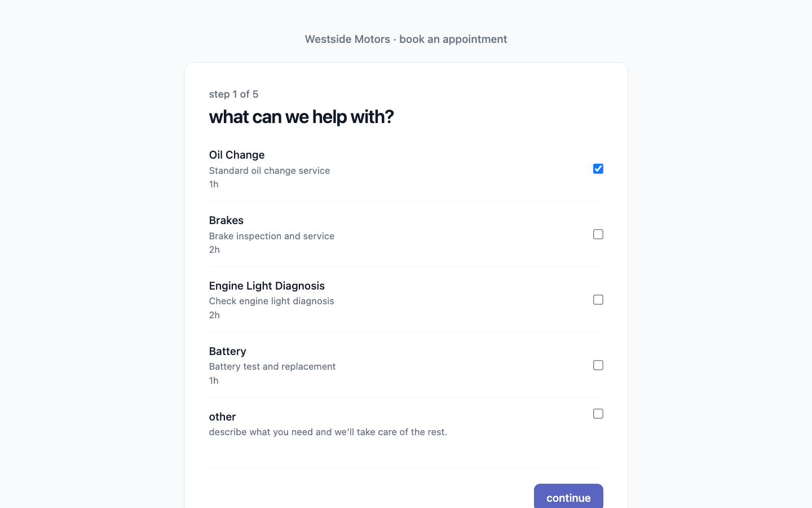Click the Oil Change service title
The image size is (812, 508).
click(x=237, y=155)
